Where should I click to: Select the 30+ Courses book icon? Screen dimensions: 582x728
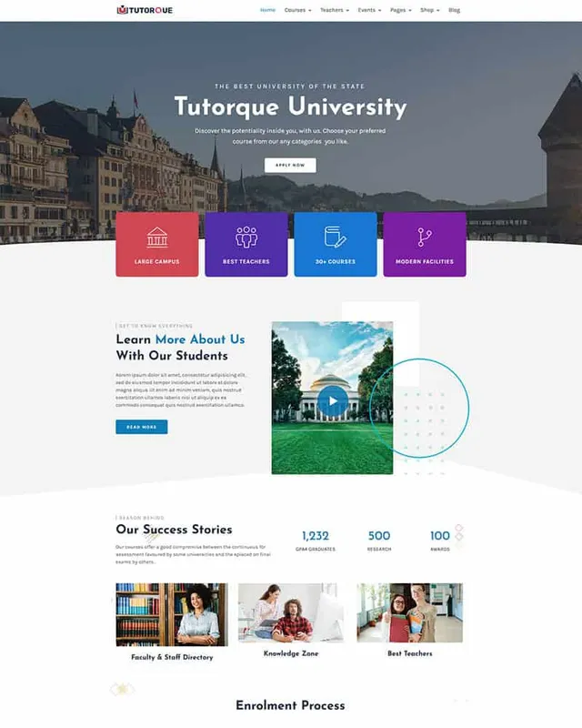[x=335, y=237]
